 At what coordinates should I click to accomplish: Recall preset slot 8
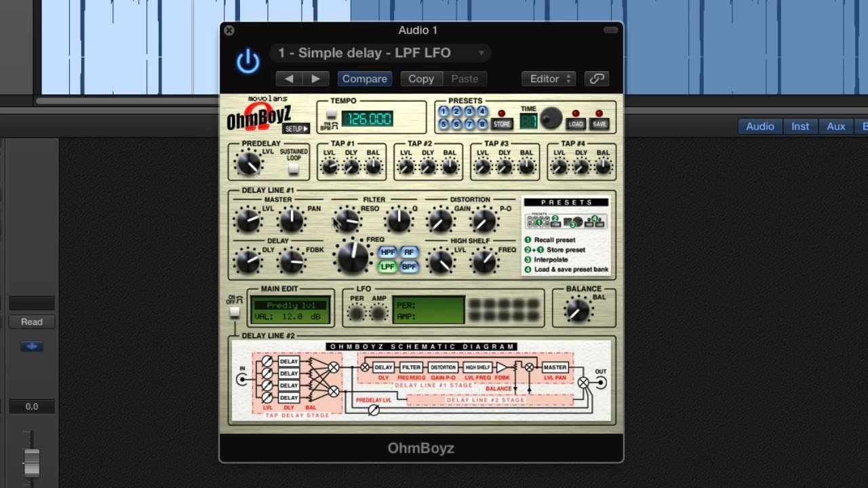(x=482, y=124)
